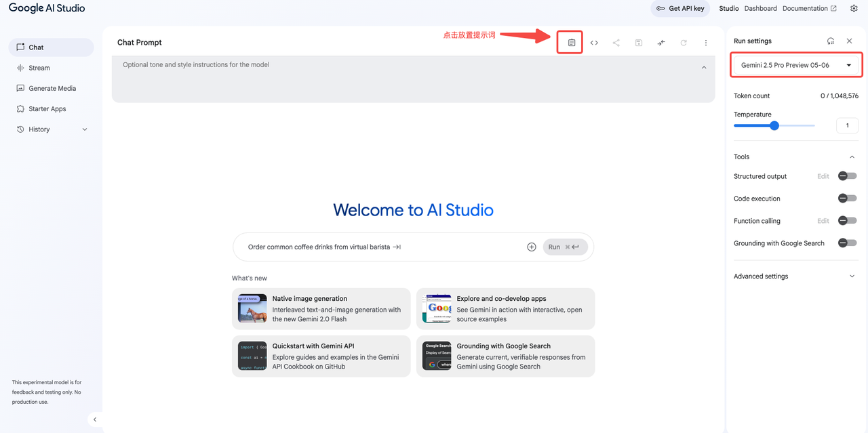The image size is (868, 433).
Task: Enable Grounding with Google Search switch
Action: (848, 243)
